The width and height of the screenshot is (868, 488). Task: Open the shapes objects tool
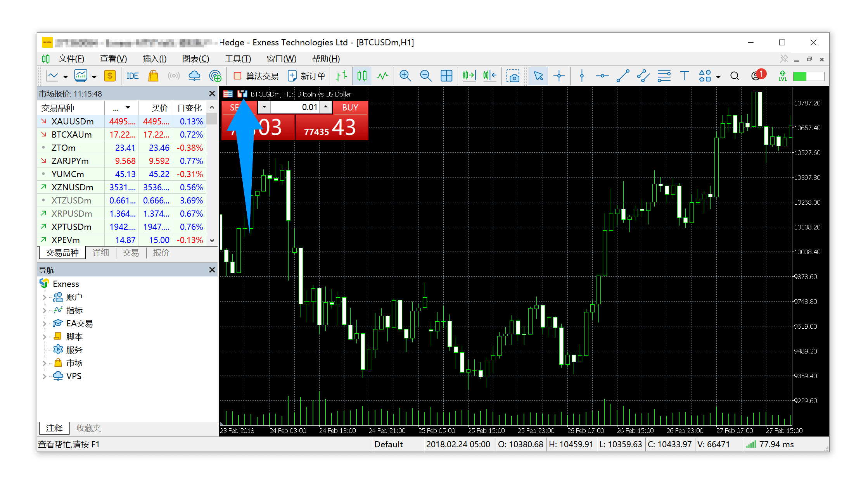click(x=705, y=76)
